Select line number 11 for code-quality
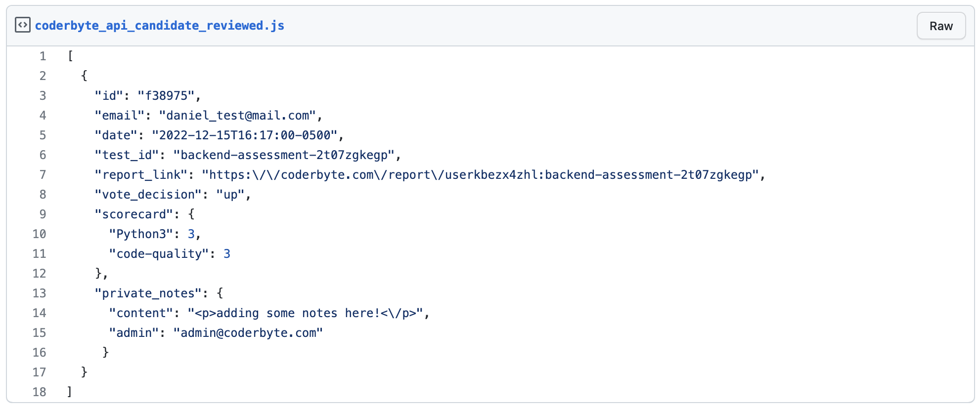This screenshot has height=409, width=980. [x=40, y=254]
